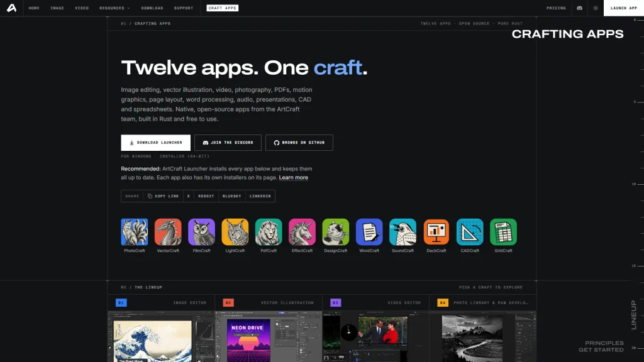Open the Download nav item

(152, 8)
